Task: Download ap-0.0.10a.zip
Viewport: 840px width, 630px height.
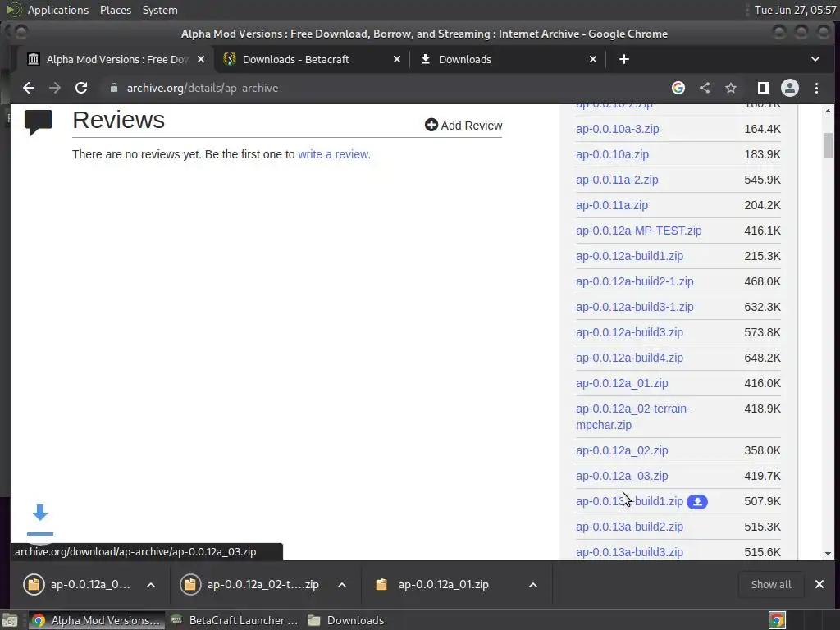Action: pyautogui.click(x=612, y=154)
